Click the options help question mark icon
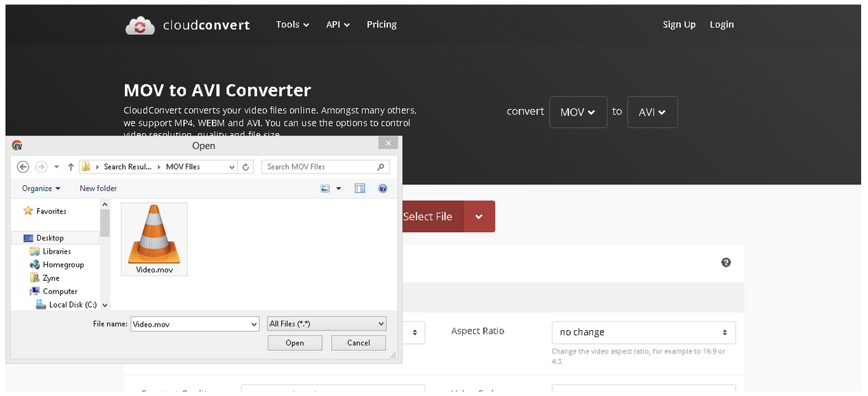Screen dimensions: 868x396 click(x=726, y=262)
